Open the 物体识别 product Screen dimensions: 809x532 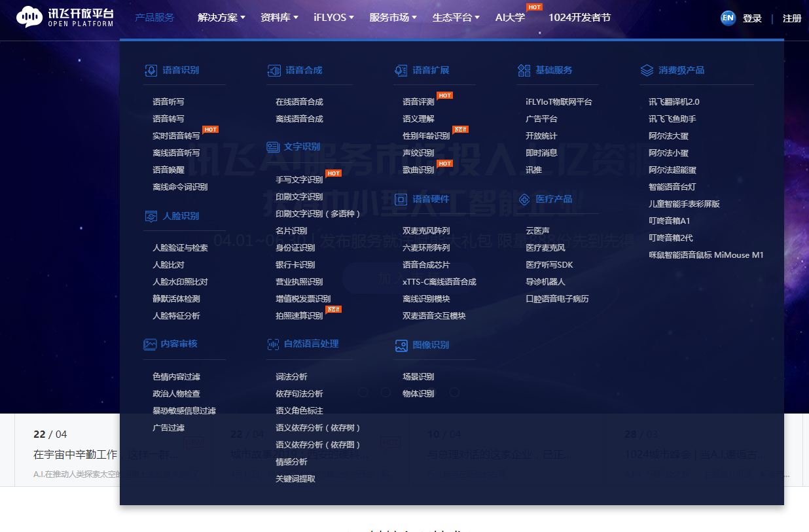(418, 394)
